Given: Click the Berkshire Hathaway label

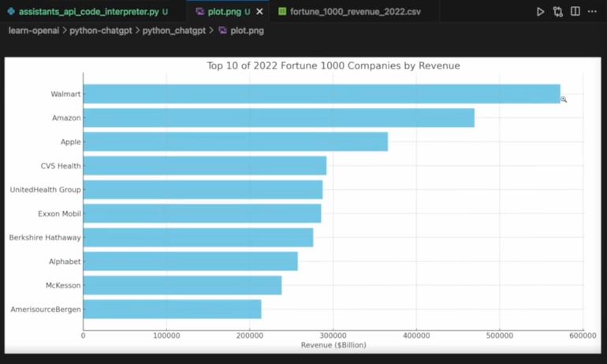Looking at the screenshot, I should 45,237.
